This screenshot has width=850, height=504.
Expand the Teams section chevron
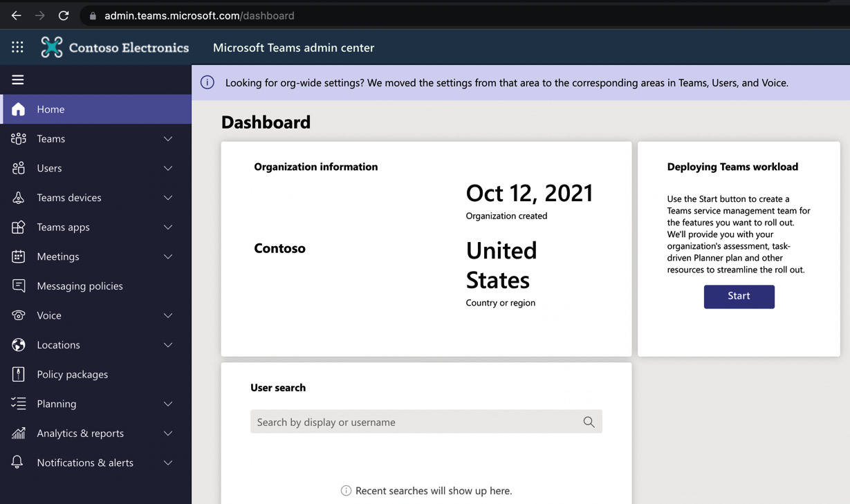(168, 139)
